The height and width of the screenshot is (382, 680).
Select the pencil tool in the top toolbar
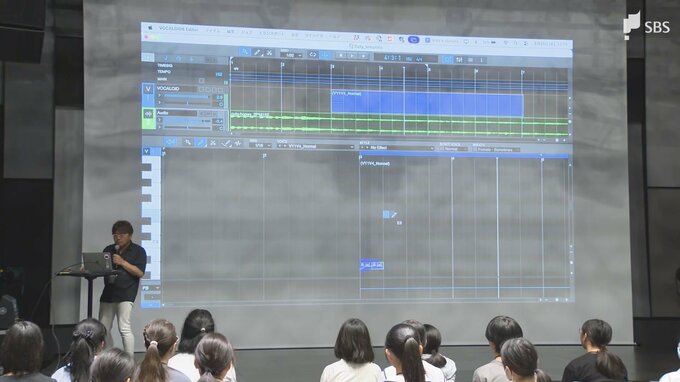pyautogui.click(x=257, y=52)
